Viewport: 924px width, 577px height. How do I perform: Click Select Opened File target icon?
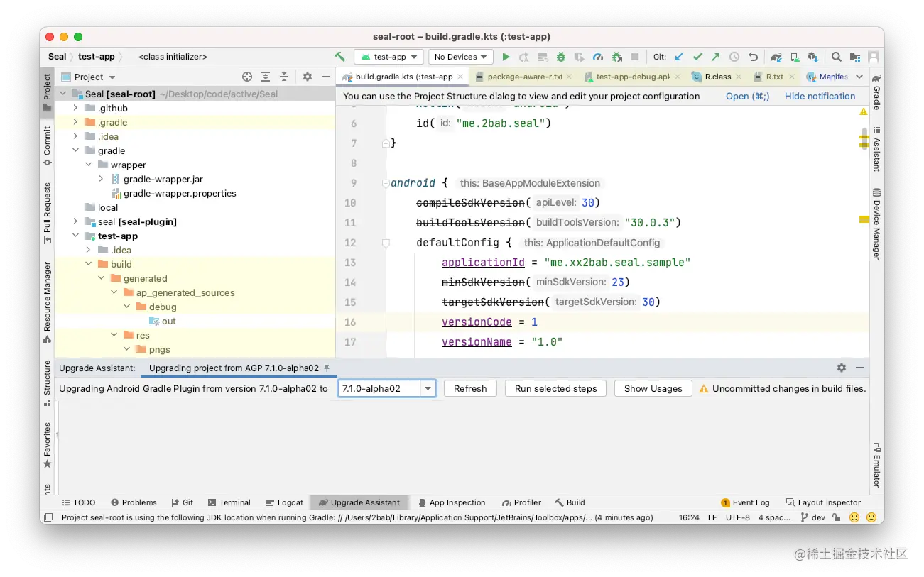247,77
